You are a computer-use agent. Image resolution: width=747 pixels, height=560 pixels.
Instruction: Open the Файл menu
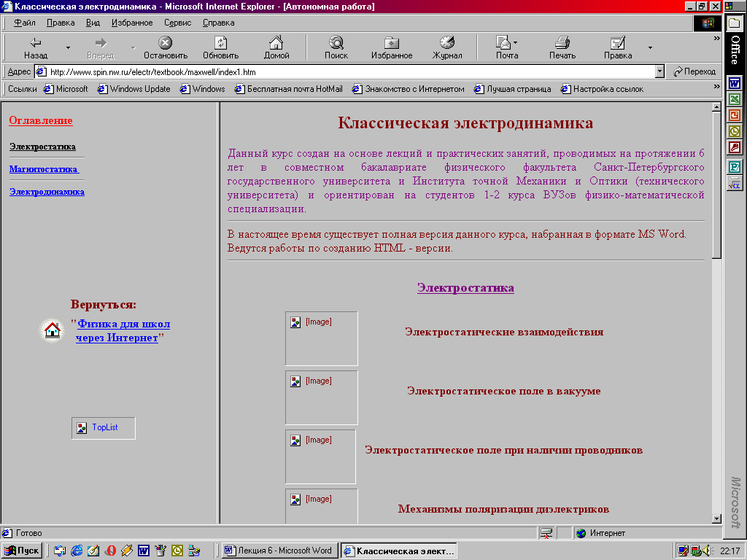(25, 23)
